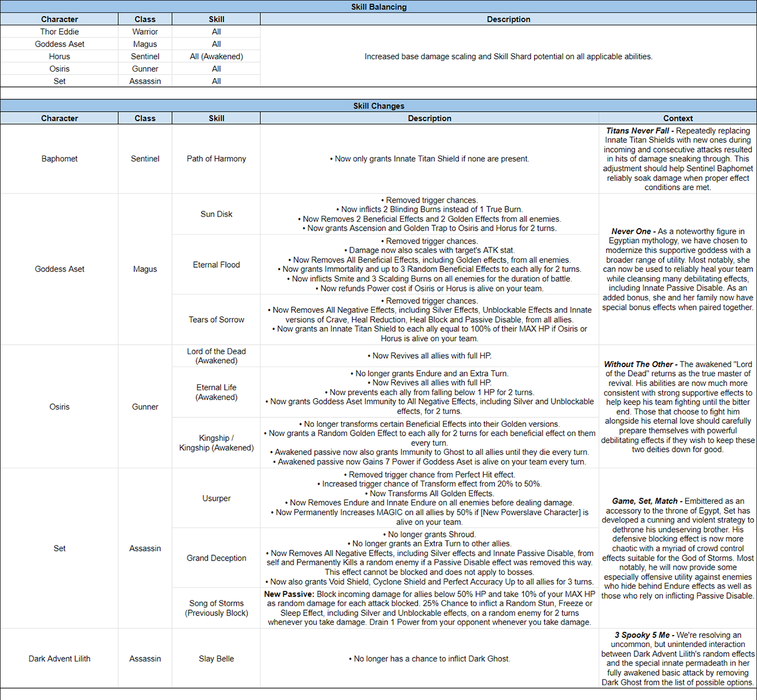Click the Tears of Sorrow skill cell
757x700 pixels.
[216, 319]
